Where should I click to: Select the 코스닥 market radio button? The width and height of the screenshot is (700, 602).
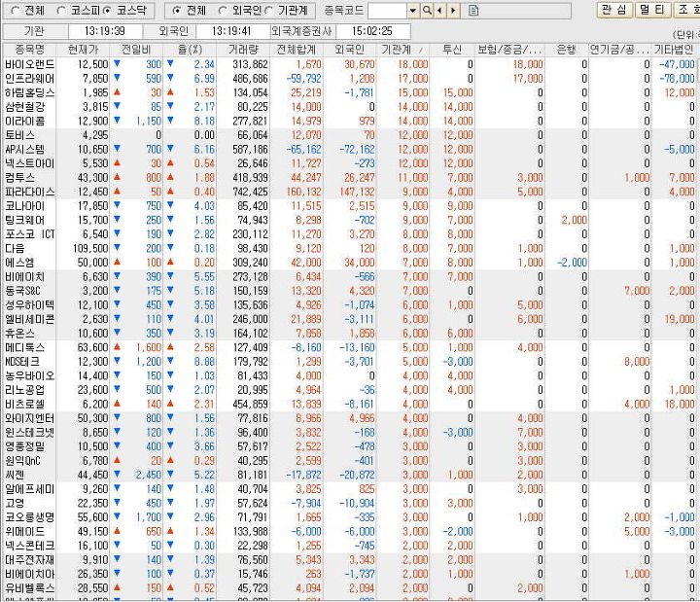pos(107,11)
